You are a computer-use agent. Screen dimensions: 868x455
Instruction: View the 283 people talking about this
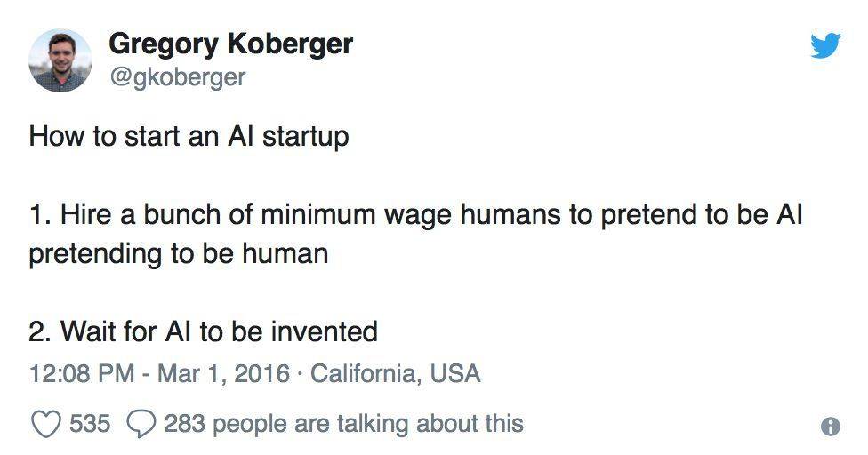pos(344,424)
